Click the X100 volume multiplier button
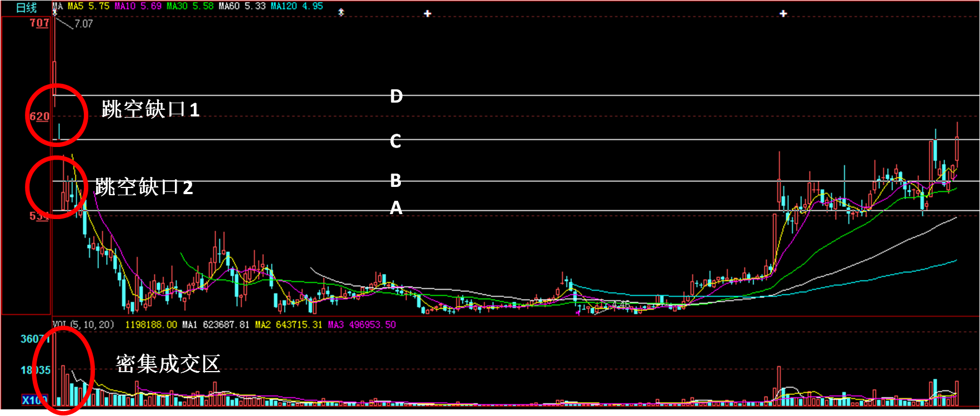The width and height of the screenshot is (980, 416). click(x=35, y=399)
